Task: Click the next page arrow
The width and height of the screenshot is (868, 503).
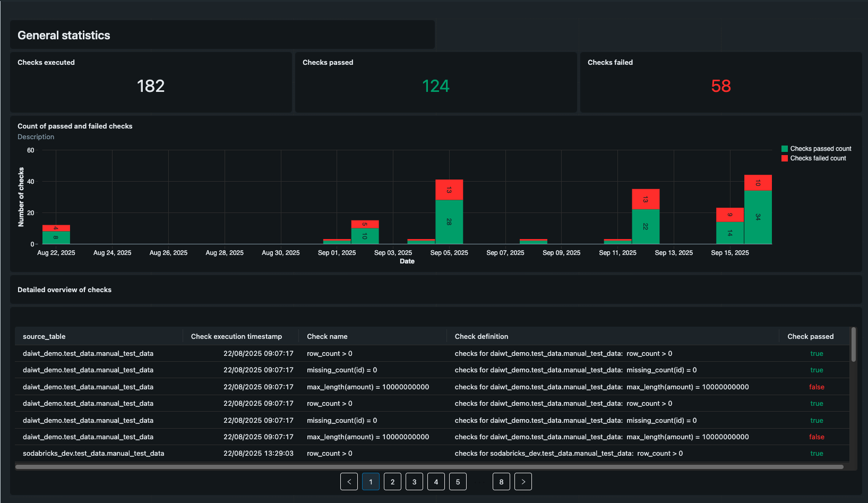Action: coord(523,481)
